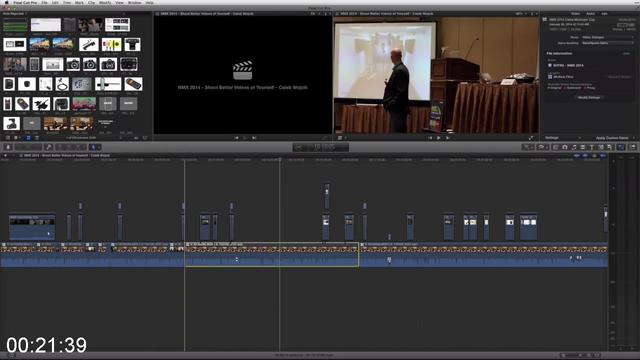
Task: Switch browser to filmstrip view
Action: (28, 138)
